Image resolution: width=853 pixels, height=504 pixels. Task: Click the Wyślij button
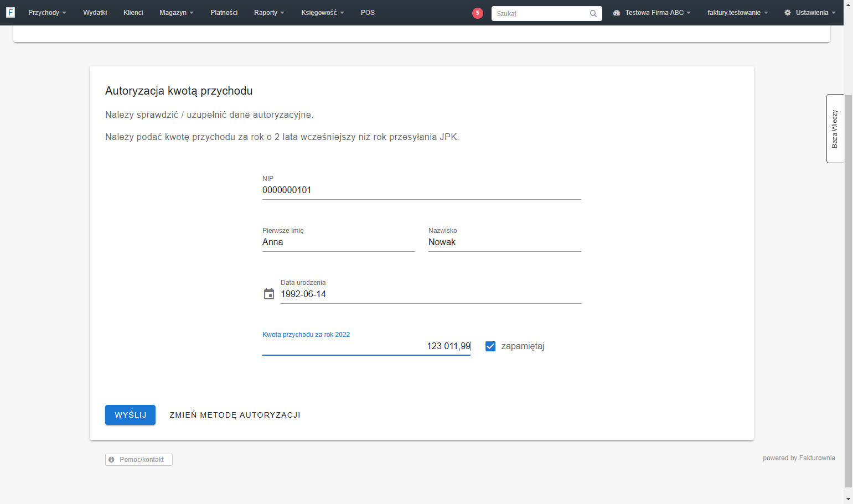tap(130, 415)
